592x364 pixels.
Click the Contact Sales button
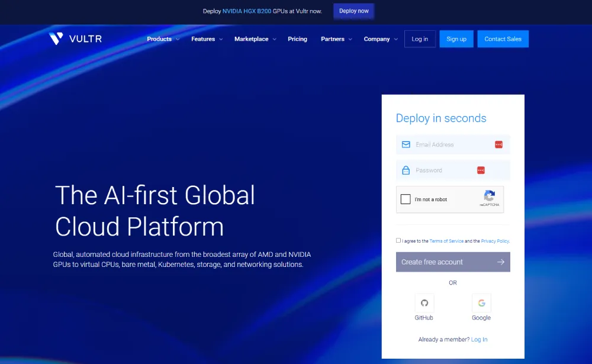tap(503, 39)
